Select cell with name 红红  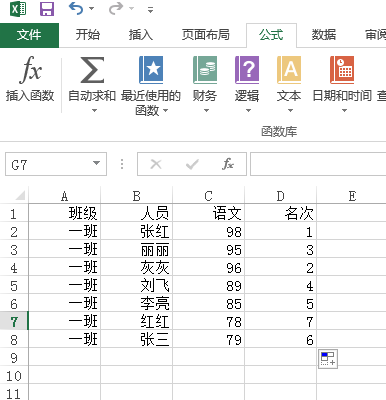137,321
